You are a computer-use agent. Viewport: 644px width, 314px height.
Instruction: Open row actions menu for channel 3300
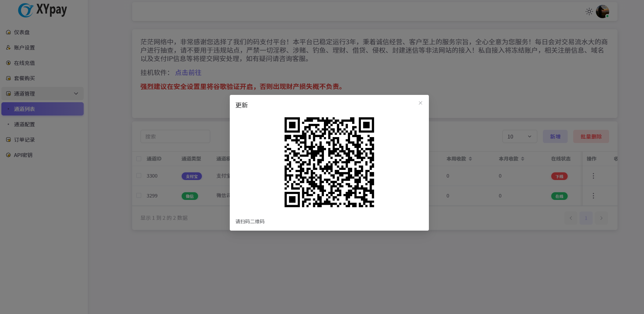click(593, 176)
